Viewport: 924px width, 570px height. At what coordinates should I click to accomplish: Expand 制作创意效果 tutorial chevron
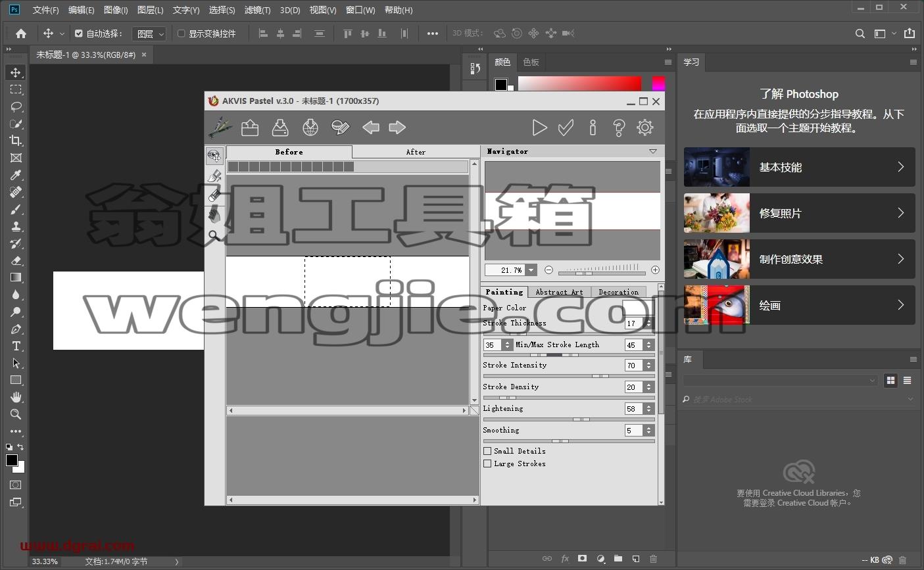901,259
